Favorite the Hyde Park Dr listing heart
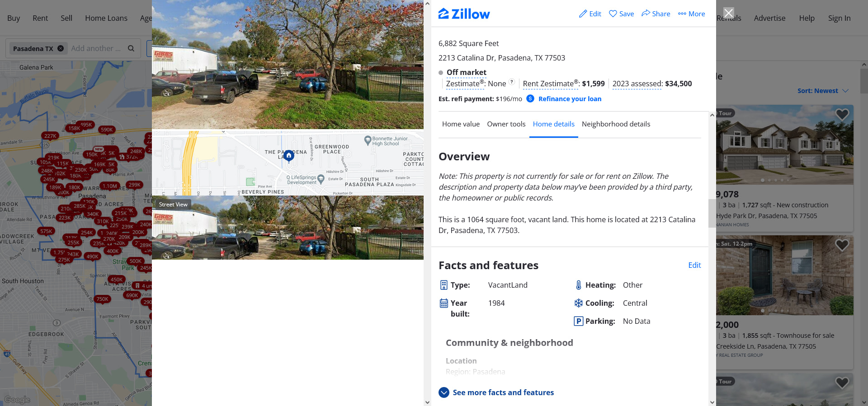This screenshot has width=868, height=406. click(842, 115)
